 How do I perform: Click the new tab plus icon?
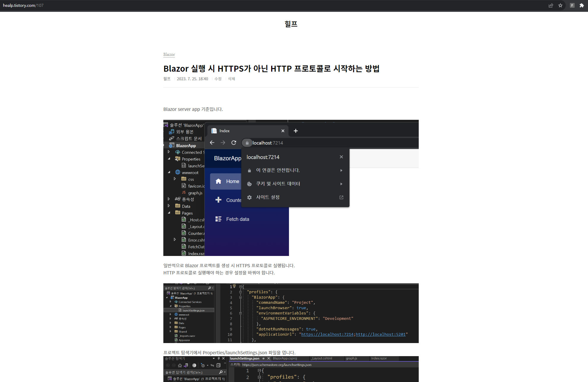click(296, 131)
